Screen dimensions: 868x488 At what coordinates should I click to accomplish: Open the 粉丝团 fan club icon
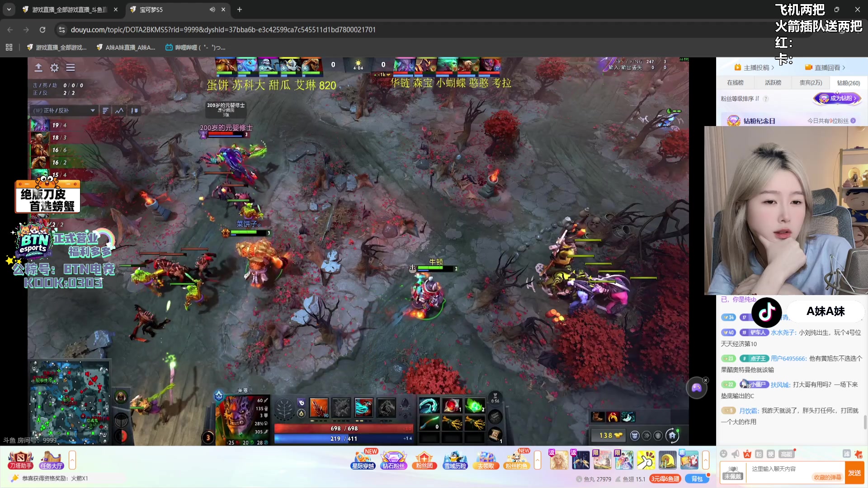point(424,460)
